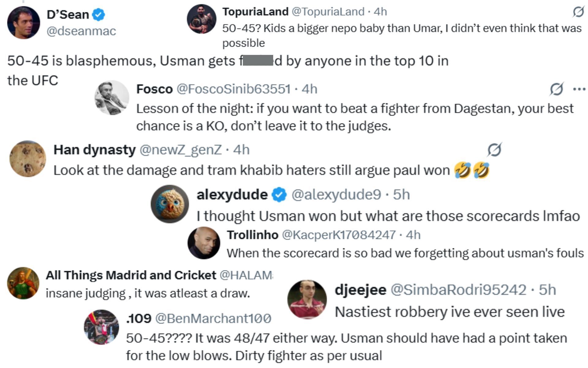
Task: Click Han dynasty's cookie avatar
Action: click(x=28, y=159)
